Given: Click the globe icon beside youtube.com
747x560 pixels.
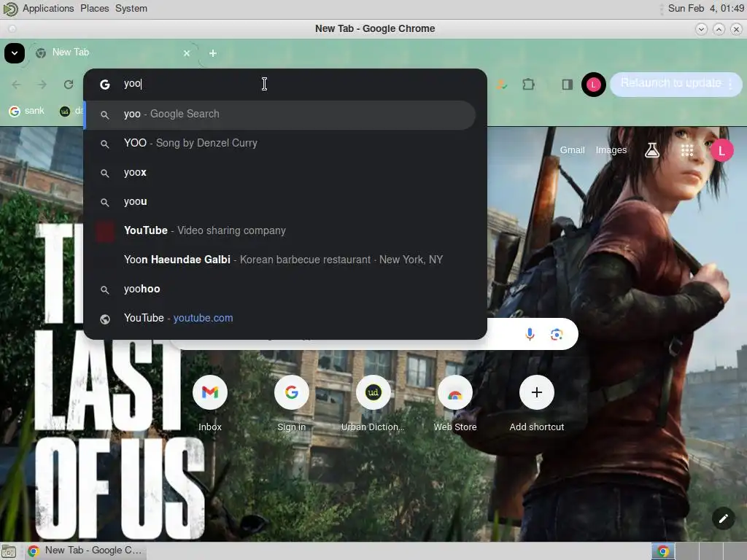Looking at the screenshot, I should pyautogui.click(x=105, y=319).
